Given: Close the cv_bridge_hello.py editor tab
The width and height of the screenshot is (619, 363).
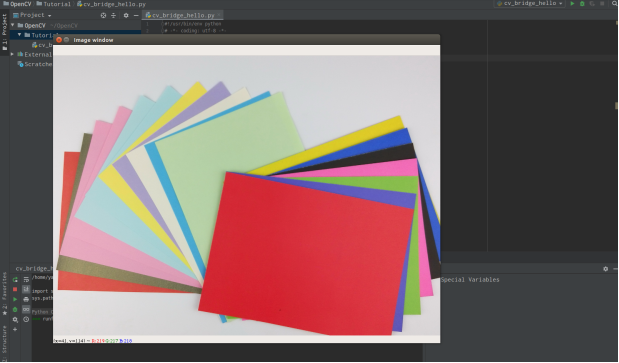Looking at the screenshot, I should 219,15.
